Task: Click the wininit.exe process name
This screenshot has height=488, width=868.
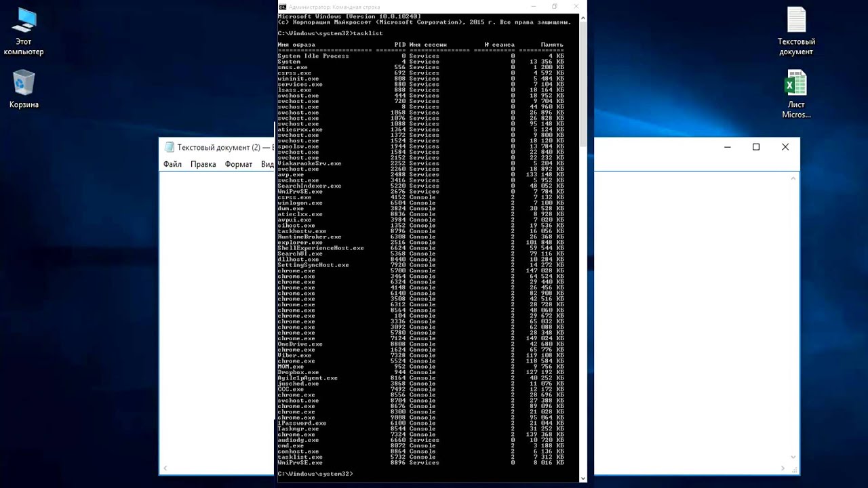Action: click(x=298, y=79)
